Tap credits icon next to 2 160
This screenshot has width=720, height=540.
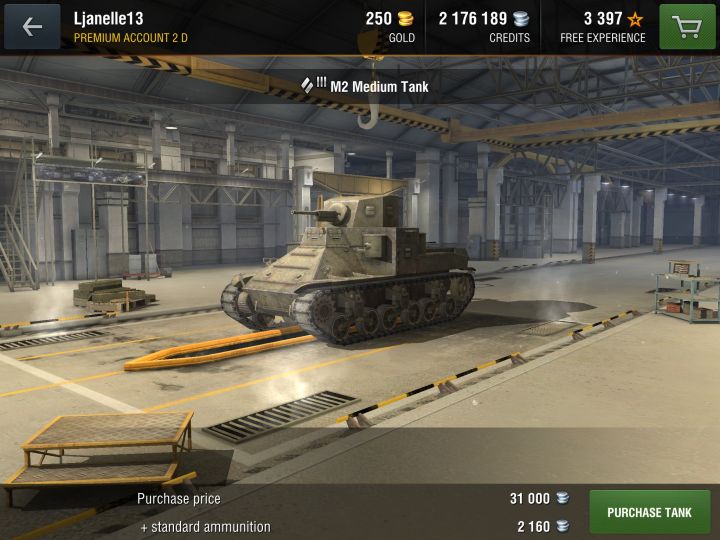point(562,526)
